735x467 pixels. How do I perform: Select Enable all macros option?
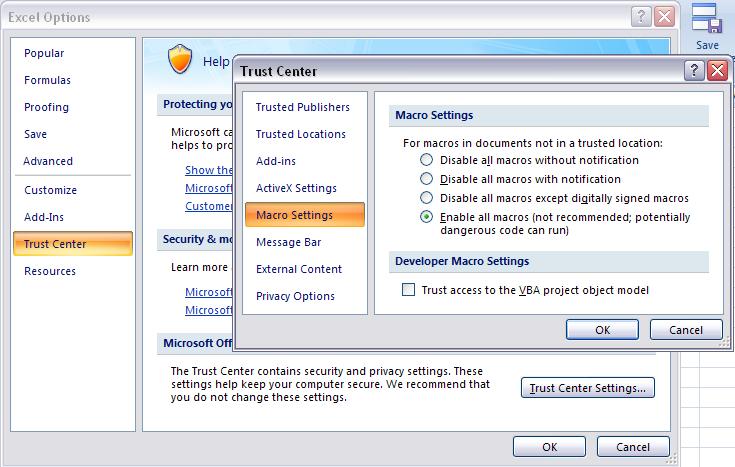point(427,217)
